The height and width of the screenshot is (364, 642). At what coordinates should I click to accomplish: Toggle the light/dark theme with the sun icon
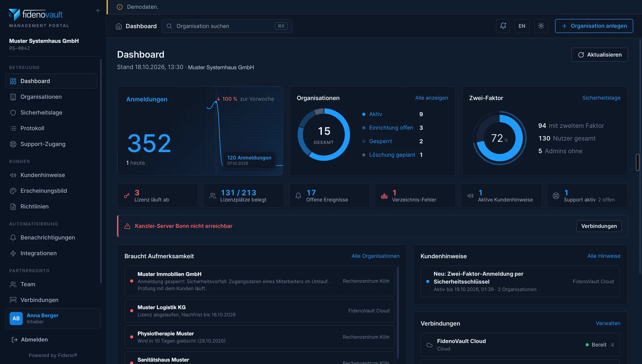541,26
